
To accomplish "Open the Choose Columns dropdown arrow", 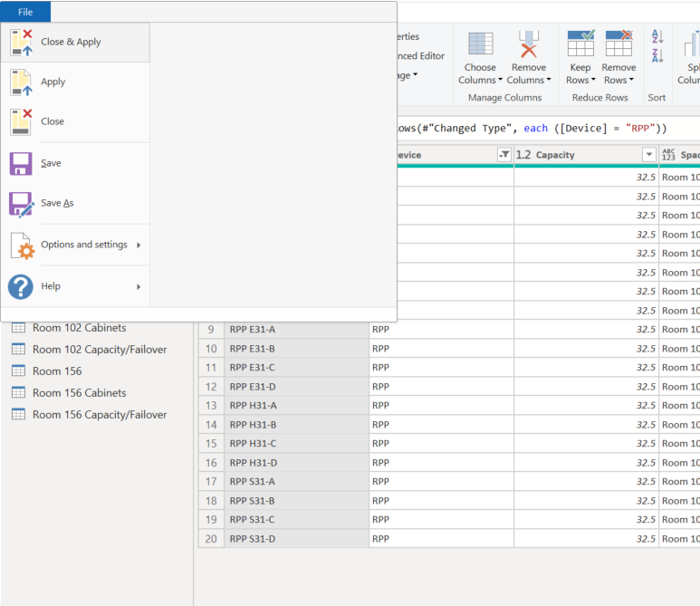I will coord(501,80).
